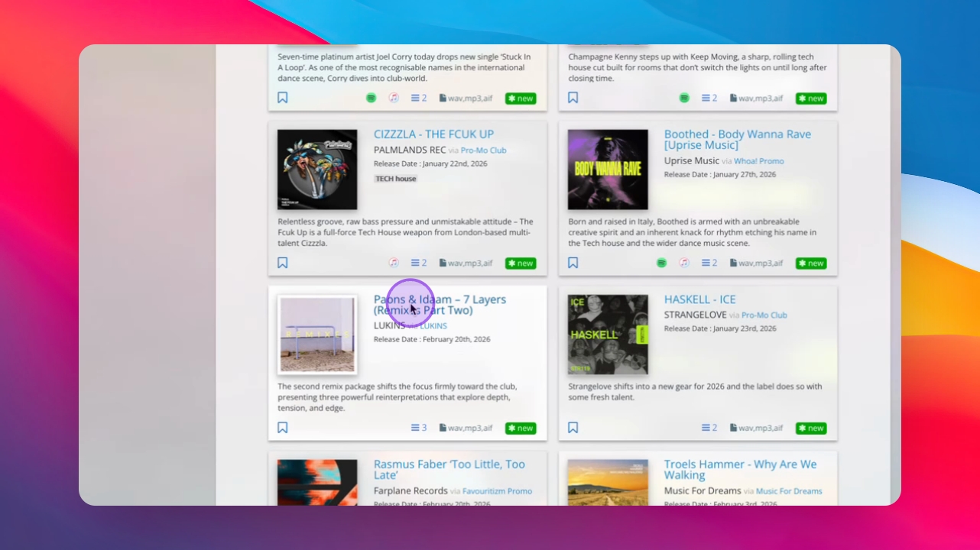Image resolution: width=980 pixels, height=550 pixels.
Task: Show the 3-track list on Paons & Idaam card
Action: point(419,428)
